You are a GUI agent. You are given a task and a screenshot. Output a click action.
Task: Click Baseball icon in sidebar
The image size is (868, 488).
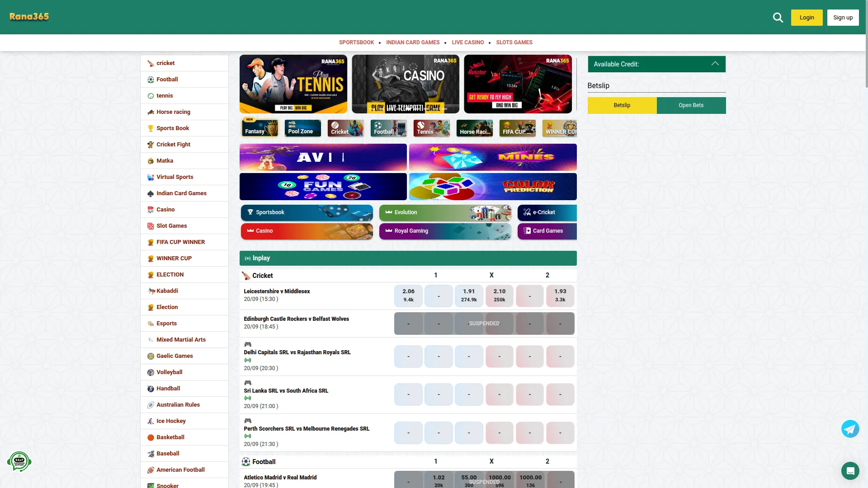tap(151, 454)
